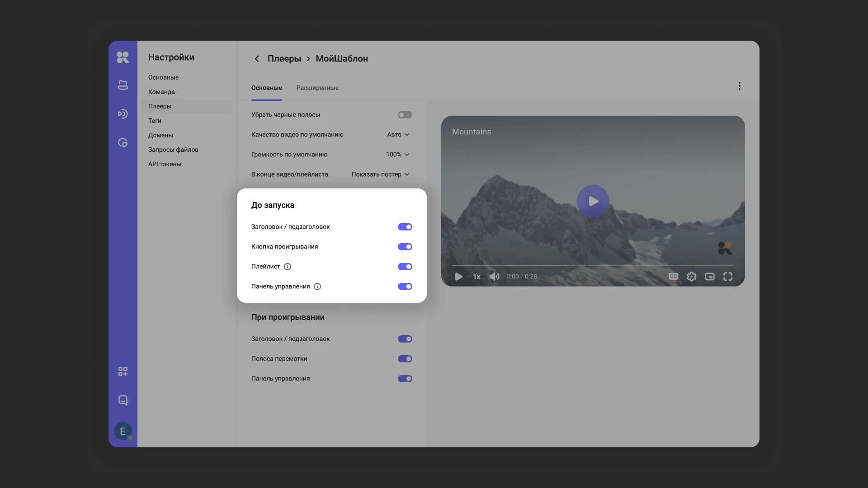Expand the Громкость по умолчанию dropdown

tap(398, 155)
